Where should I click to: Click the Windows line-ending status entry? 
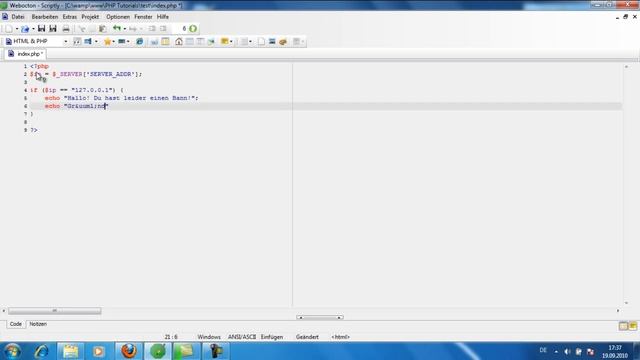(x=209, y=337)
